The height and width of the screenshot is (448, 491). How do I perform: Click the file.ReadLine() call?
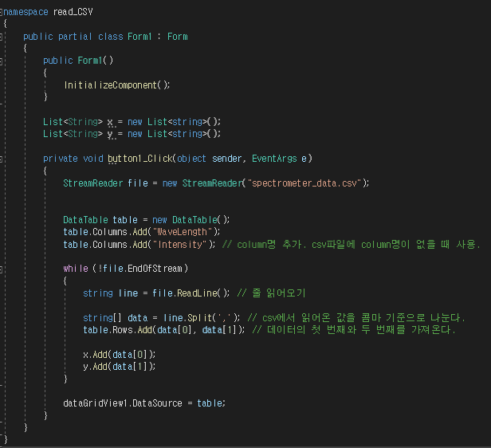pos(191,293)
